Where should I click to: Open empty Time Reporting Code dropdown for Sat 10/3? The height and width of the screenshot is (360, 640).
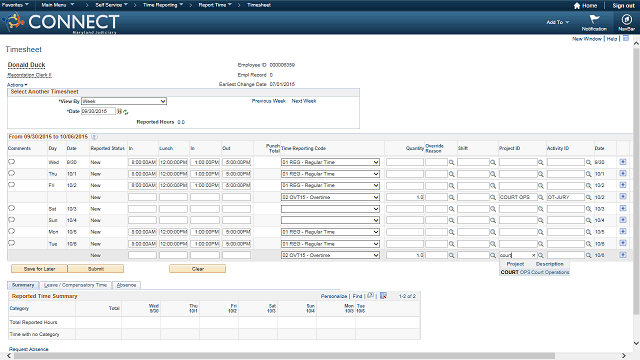330,209
